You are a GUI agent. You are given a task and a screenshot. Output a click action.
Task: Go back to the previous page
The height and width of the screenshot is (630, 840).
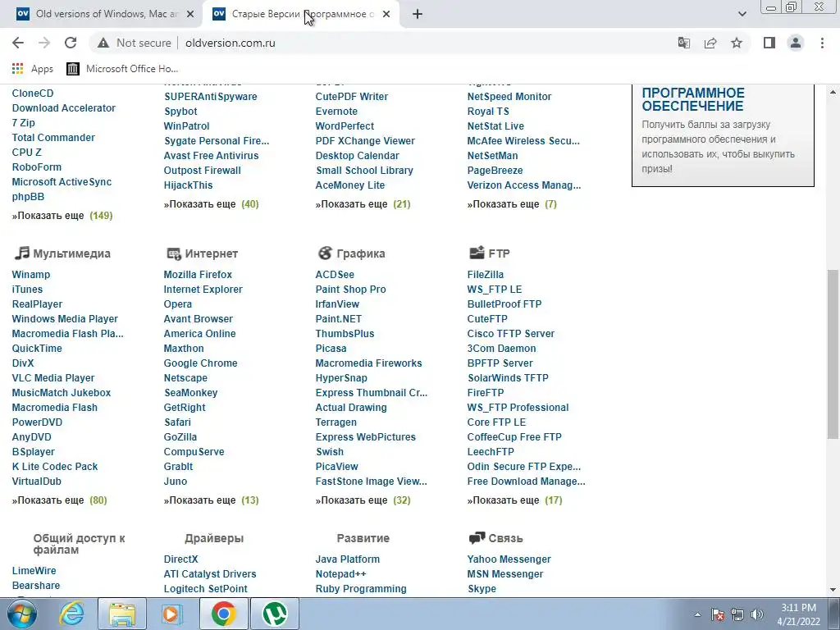pos(18,43)
